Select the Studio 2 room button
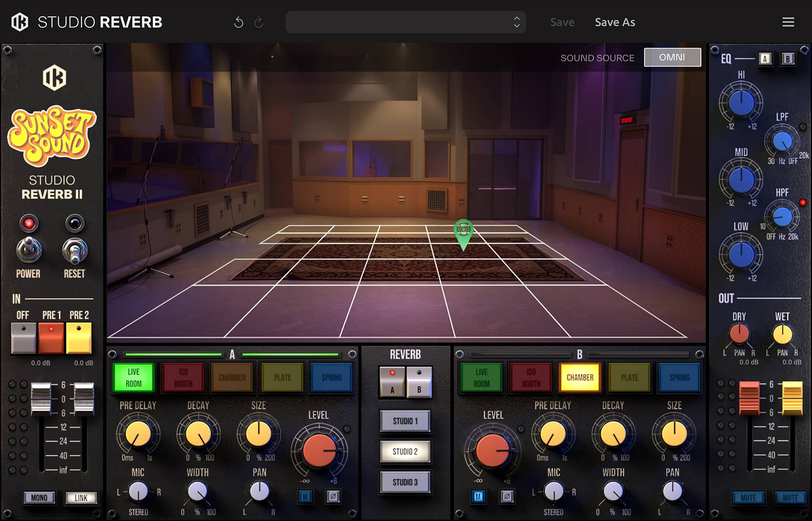812x521 pixels. 405,451
